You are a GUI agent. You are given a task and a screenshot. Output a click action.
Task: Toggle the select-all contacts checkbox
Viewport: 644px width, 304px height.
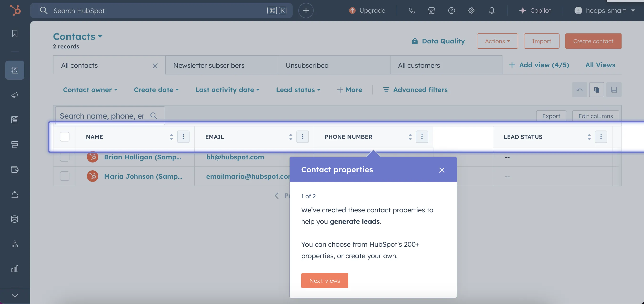click(x=64, y=137)
